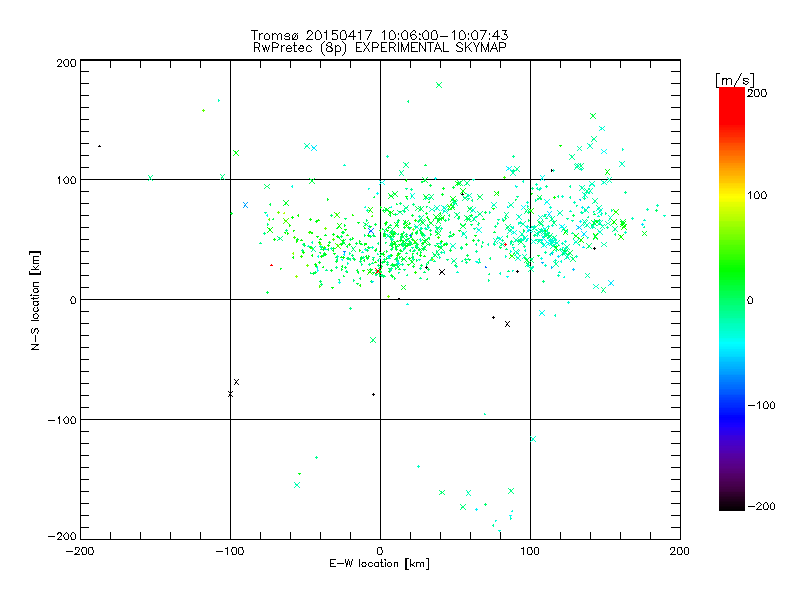Click the topmost green X marker near 180 km north
Viewport: 800px width, 600px height.
click(439, 85)
